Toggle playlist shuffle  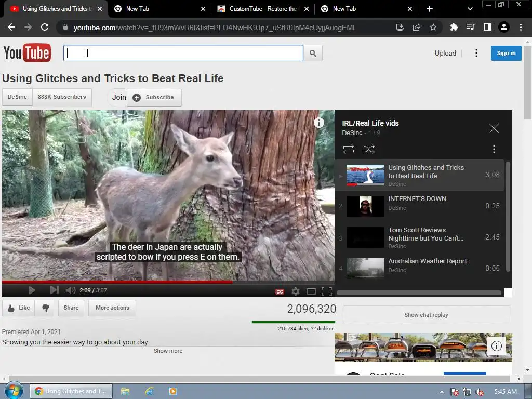[x=369, y=149]
